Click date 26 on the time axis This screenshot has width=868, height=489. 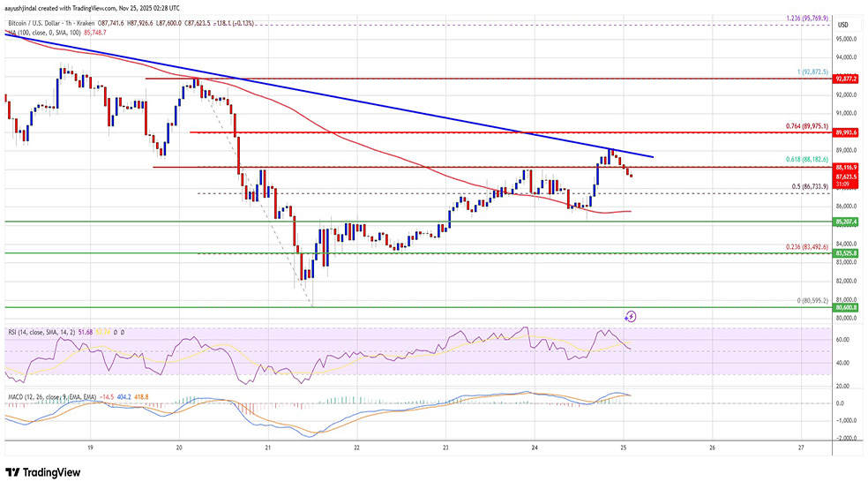[x=712, y=448]
